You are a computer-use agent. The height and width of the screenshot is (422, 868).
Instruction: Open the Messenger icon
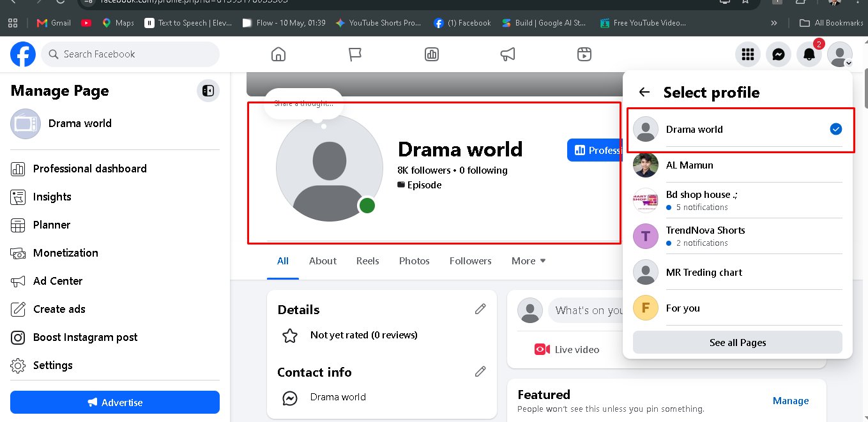point(778,54)
